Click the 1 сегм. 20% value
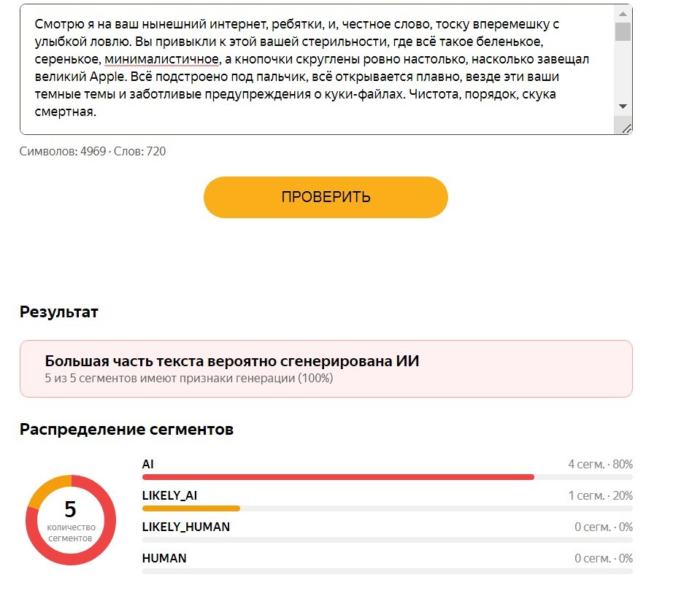Screen dimensions: 700x596 click(x=600, y=495)
